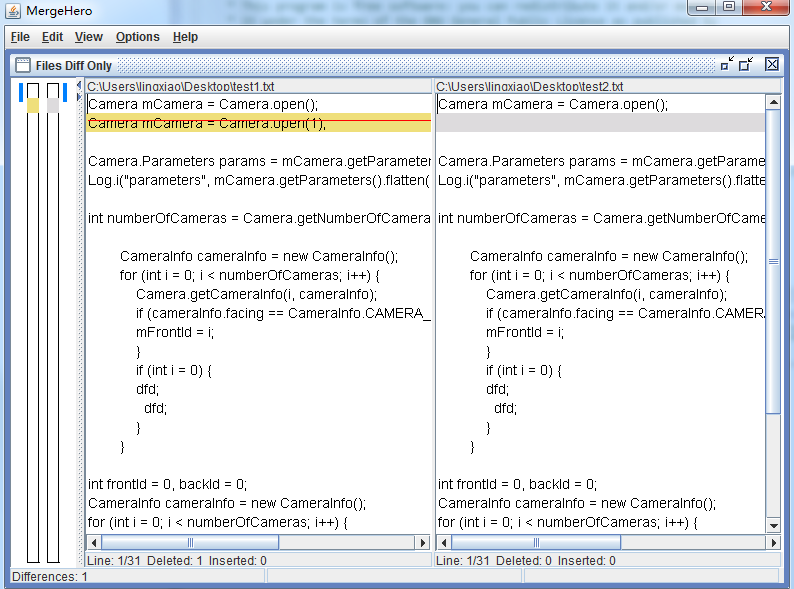The width and height of the screenshot is (794, 589).
Task: Open the Help menu
Action: pos(185,37)
